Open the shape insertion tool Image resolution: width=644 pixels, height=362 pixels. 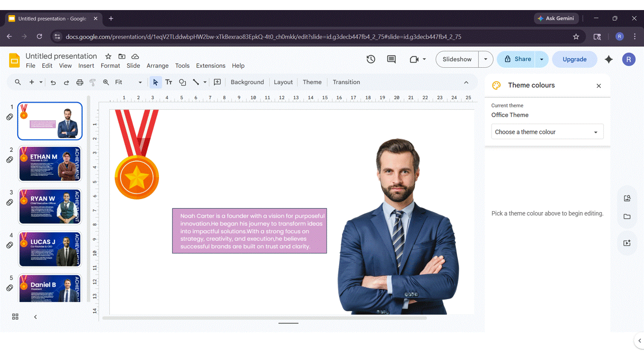tap(182, 82)
